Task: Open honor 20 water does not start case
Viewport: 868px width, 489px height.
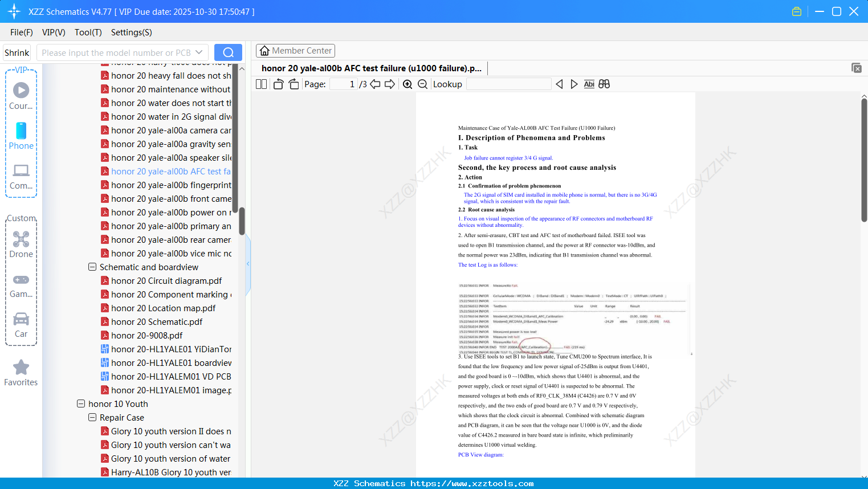Action: (x=166, y=103)
